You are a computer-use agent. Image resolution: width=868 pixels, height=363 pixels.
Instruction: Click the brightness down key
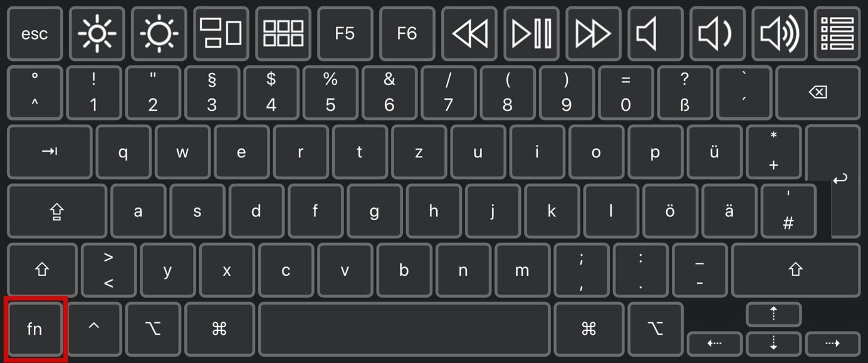97,33
